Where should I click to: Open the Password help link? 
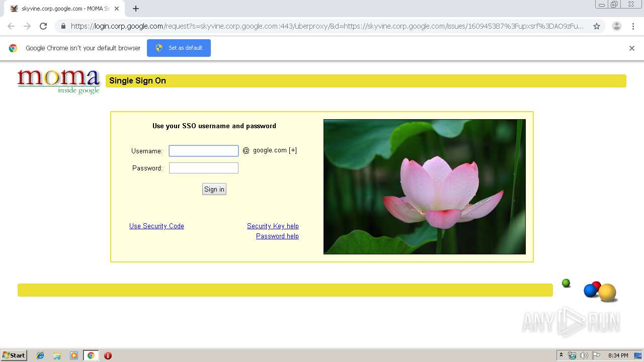click(x=277, y=236)
